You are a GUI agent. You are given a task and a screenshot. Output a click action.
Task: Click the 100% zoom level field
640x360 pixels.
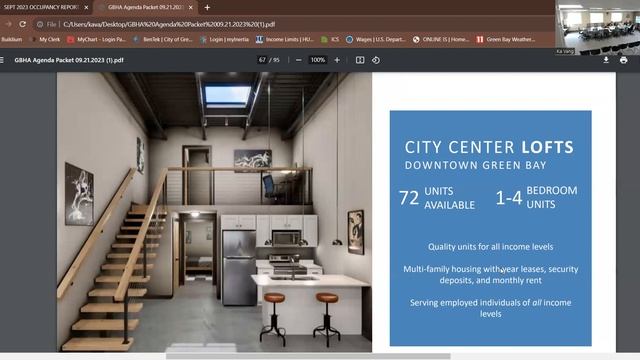coord(318,60)
